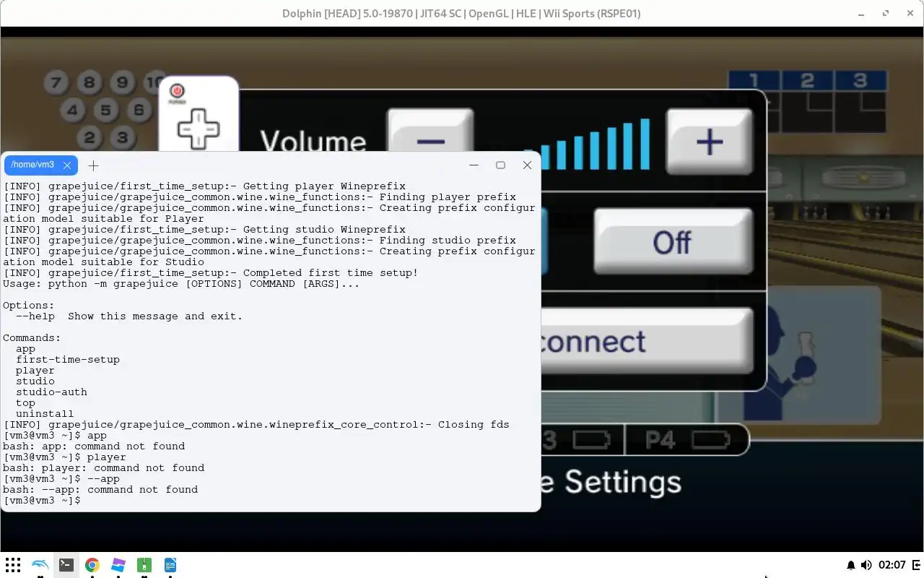Click the terminal prompt's last line
This screenshot has width=924, height=578.
[42, 501]
